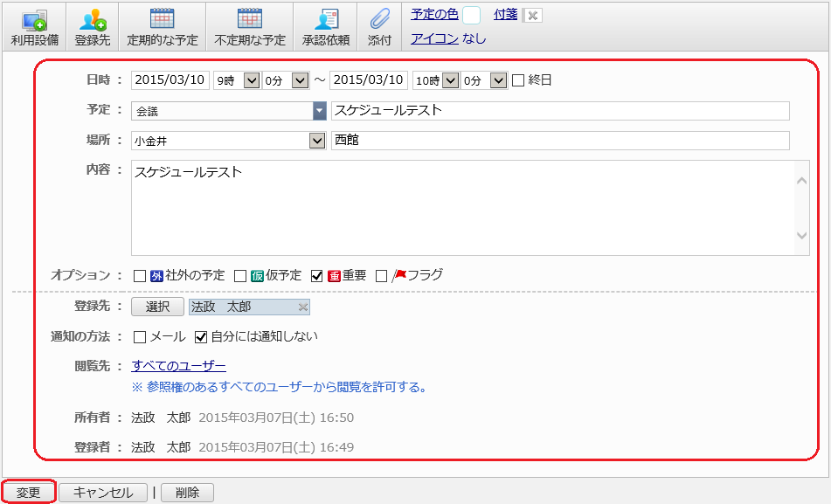The image size is (831, 504).
Task: Click the green 仮 tentative icon
Action: (x=257, y=276)
